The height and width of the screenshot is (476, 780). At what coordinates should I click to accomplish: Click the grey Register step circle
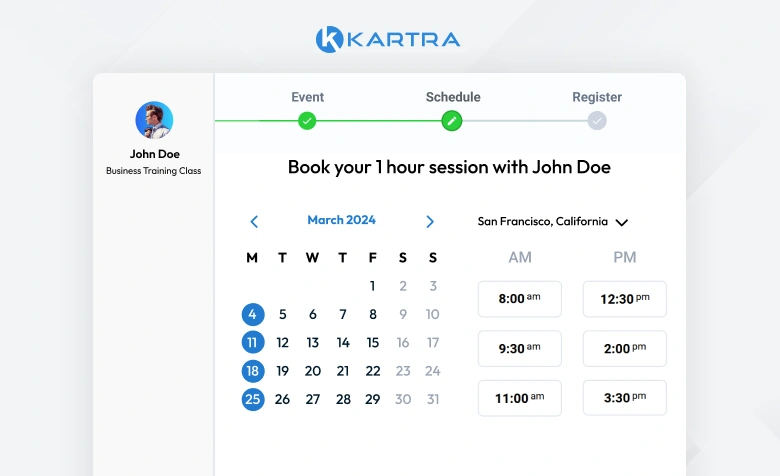pyautogui.click(x=597, y=121)
